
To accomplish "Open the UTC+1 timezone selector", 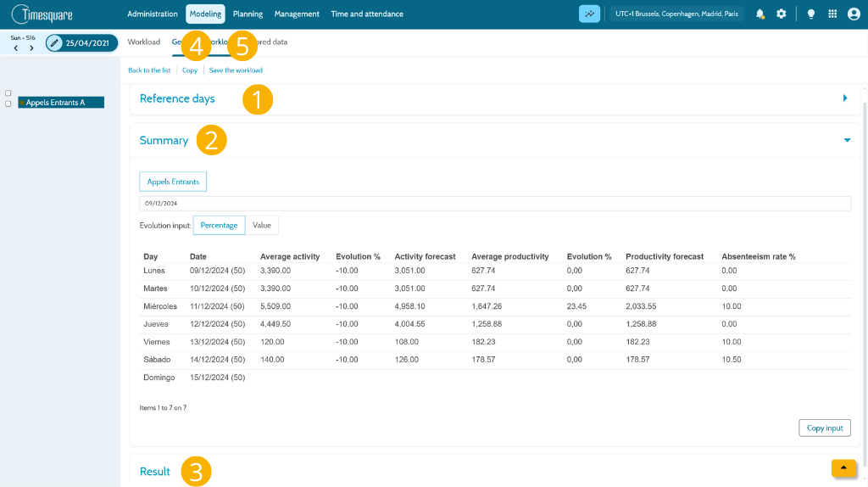I will click(x=676, y=14).
